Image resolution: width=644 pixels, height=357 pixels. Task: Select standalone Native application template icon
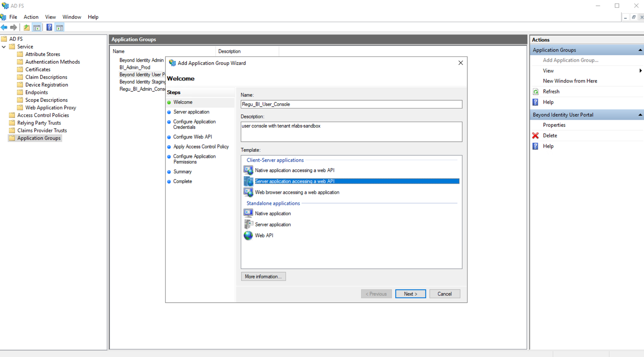248,213
